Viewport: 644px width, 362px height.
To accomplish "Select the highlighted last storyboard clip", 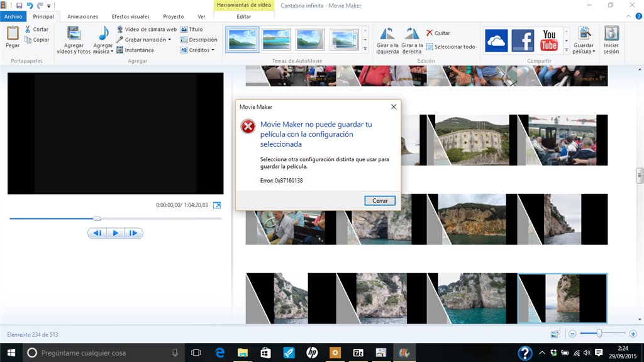I will click(x=562, y=298).
